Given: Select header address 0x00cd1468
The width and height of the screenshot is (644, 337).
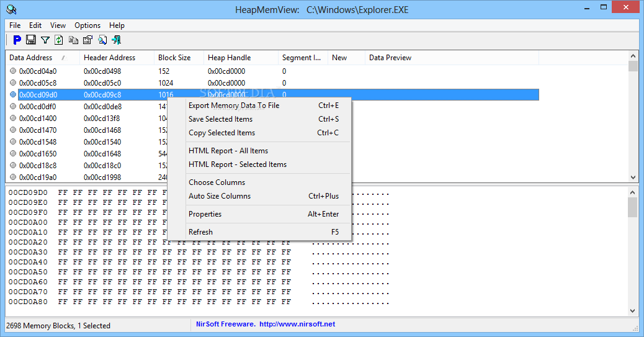Looking at the screenshot, I should pyautogui.click(x=102, y=130).
